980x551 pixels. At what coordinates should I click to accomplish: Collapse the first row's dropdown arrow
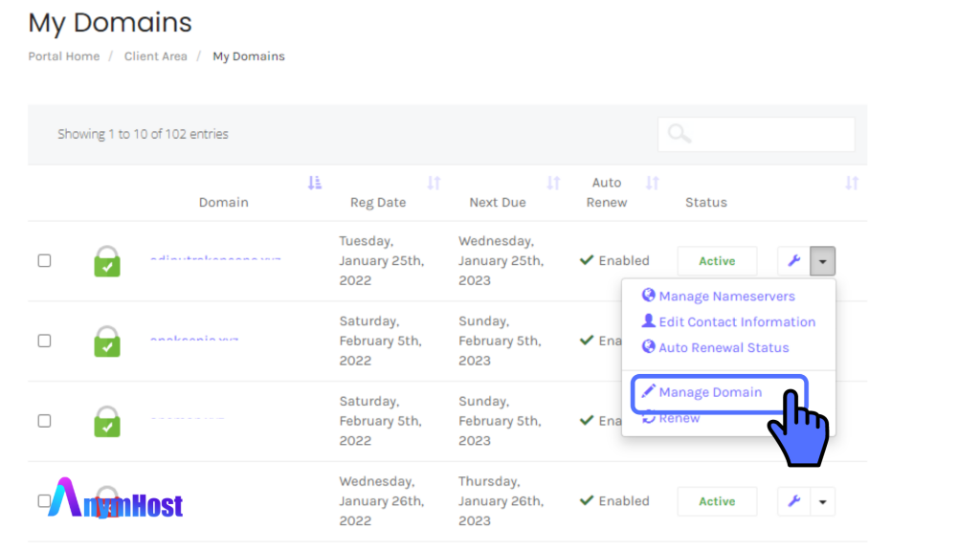coord(822,261)
